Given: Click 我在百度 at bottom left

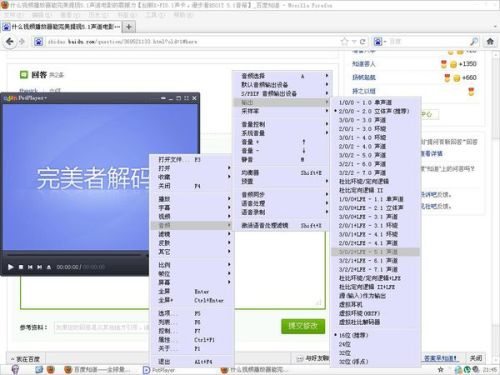Looking at the screenshot, I should coord(26,359).
